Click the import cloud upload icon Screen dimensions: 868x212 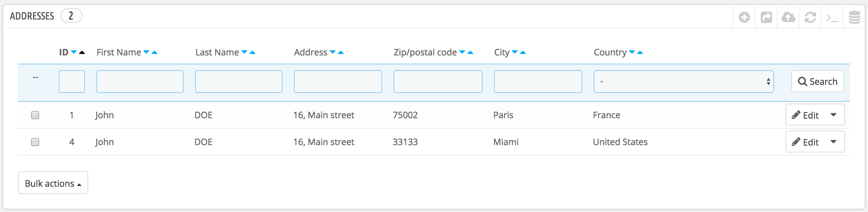(x=788, y=18)
